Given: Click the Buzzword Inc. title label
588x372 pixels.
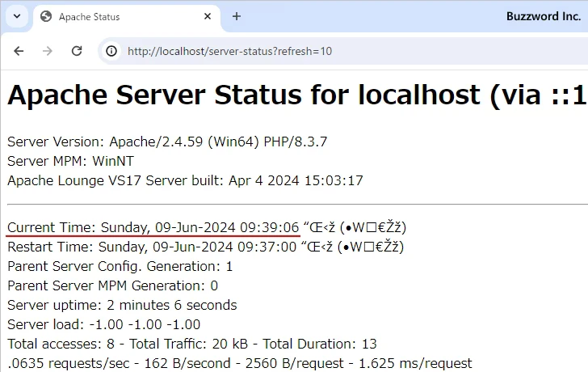Looking at the screenshot, I should coord(543,16).
